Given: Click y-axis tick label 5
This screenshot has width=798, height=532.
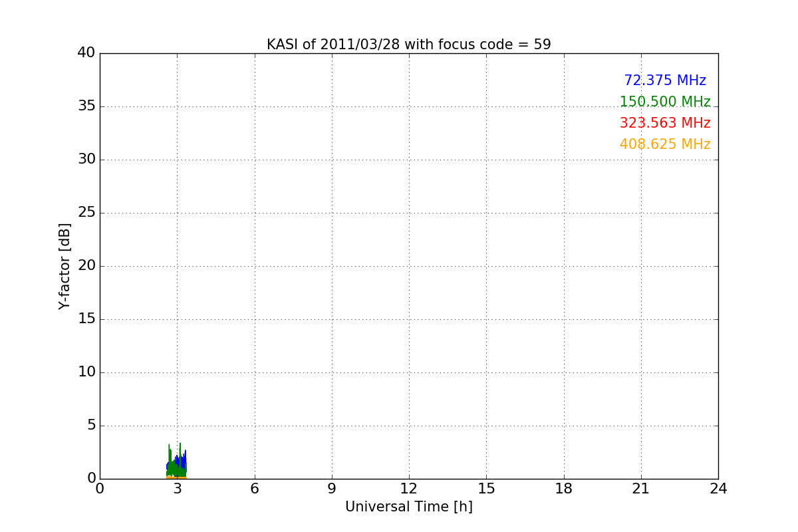Looking at the screenshot, I should (x=91, y=426).
